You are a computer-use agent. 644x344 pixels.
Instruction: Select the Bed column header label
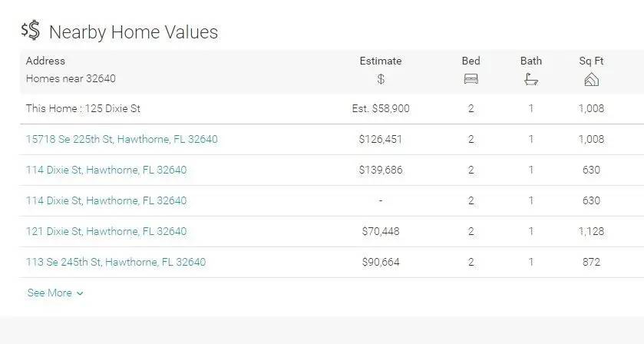click(471, 61)
